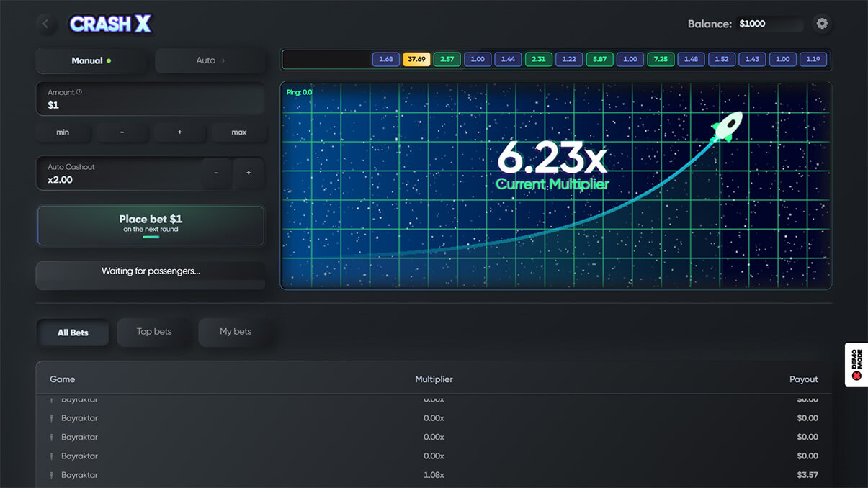Increase bet amount with plus button
The height and width of the screenshot is (488, 868).
pos(179,132)
